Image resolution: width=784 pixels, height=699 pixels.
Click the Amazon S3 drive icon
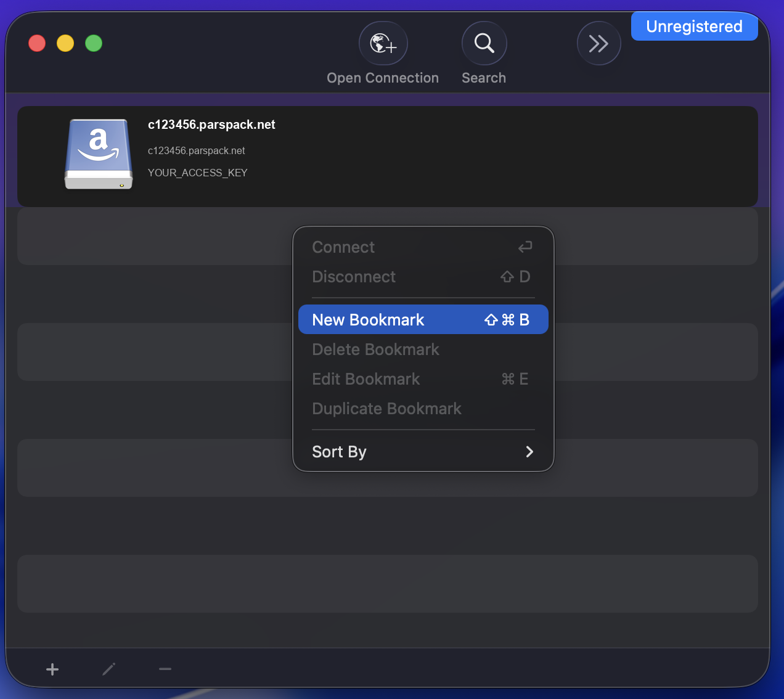tap(99, 154)
